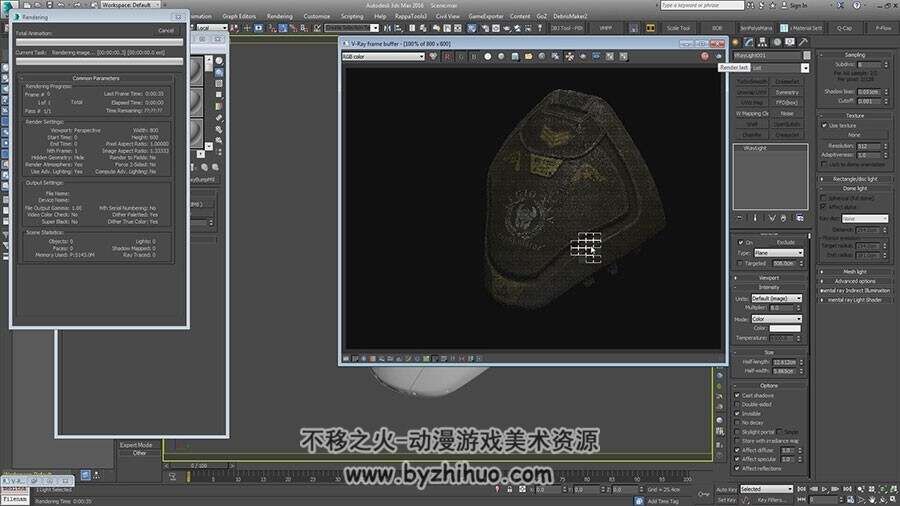Viewport: 900px width, 506px height.
Task: Toggle Affect diffuse checkbox
Action: click(738, 450)
